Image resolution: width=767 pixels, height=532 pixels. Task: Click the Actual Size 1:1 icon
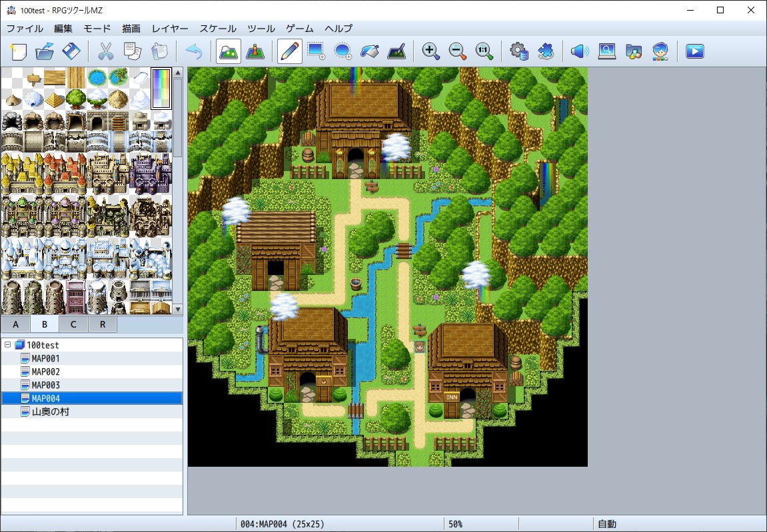click(484, 51)
